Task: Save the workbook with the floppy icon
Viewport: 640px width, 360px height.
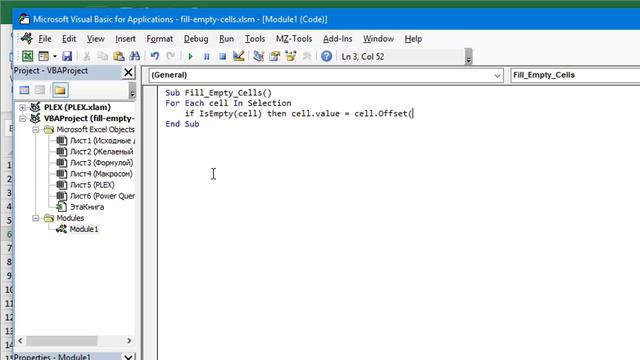Action: [67, 56]
